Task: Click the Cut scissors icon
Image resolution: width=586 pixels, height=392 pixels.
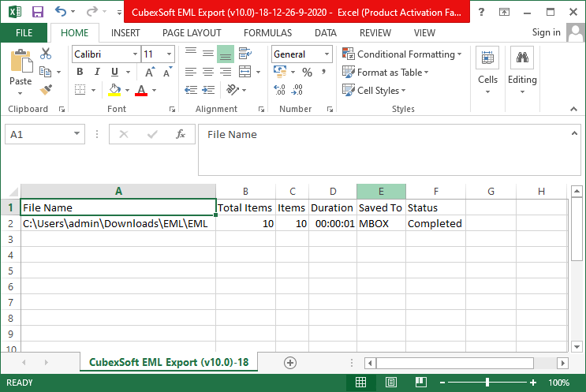Action: click(46, 54)
